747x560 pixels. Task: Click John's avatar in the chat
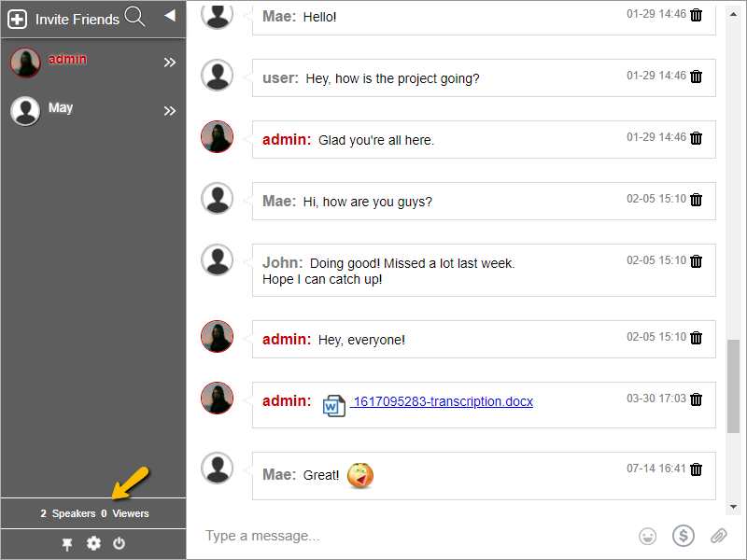[218, 260]
